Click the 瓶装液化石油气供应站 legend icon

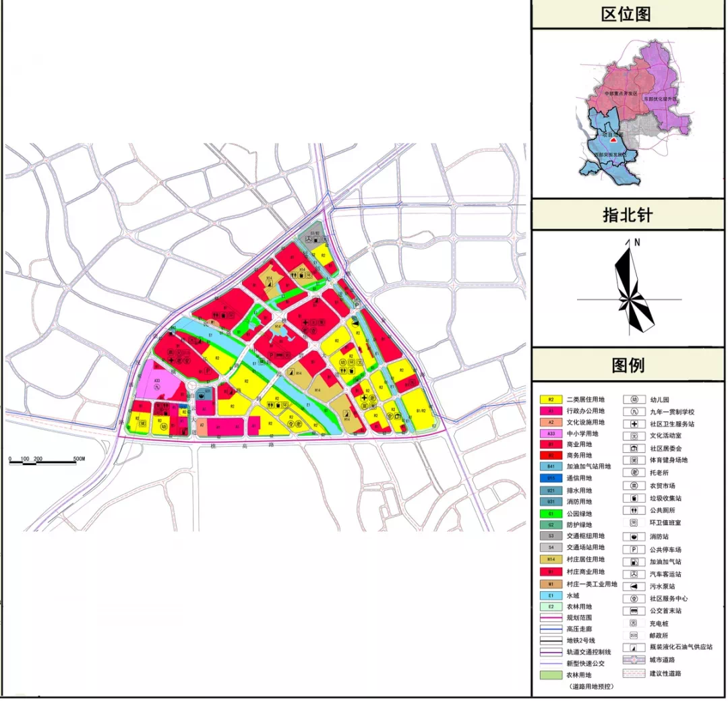pyautogui.click(x=634, y=648)
